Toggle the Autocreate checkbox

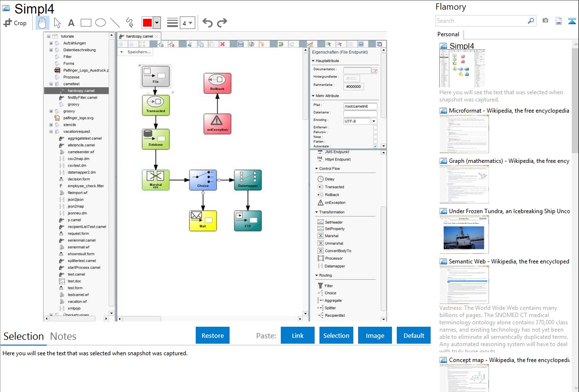pyautogui.click(x=375, y=146)
